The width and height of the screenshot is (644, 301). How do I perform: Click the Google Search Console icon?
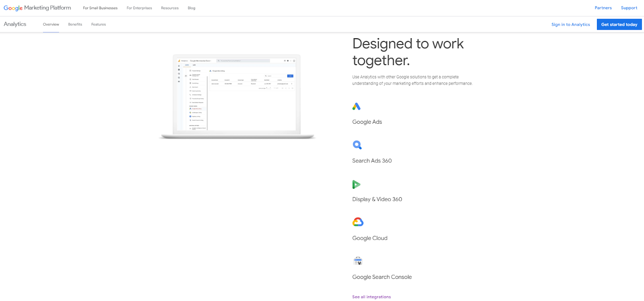click(x=358, y=261)
